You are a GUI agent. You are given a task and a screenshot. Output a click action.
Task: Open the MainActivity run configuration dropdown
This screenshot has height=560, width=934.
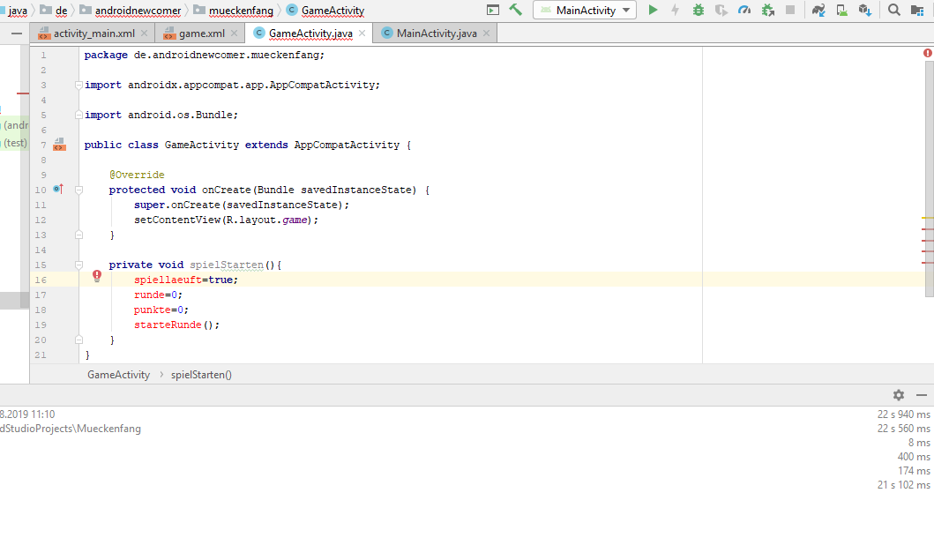coord(585,10)
